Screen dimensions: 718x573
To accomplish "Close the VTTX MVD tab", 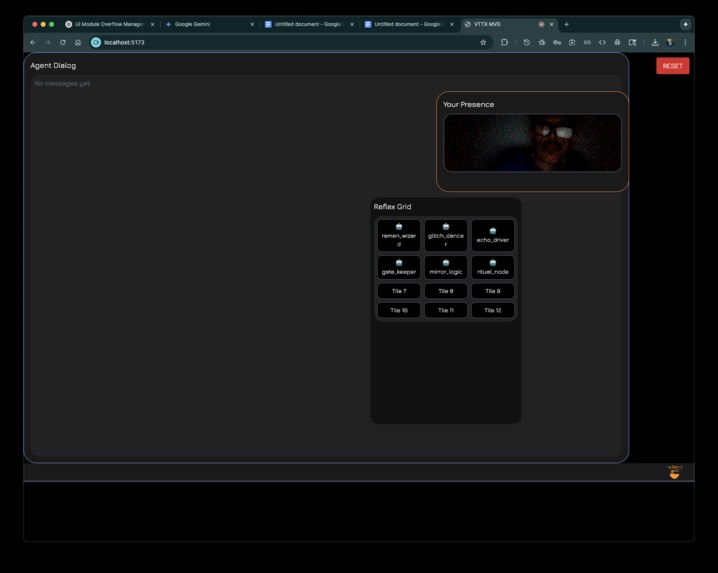I will click(x=551, y=24).
